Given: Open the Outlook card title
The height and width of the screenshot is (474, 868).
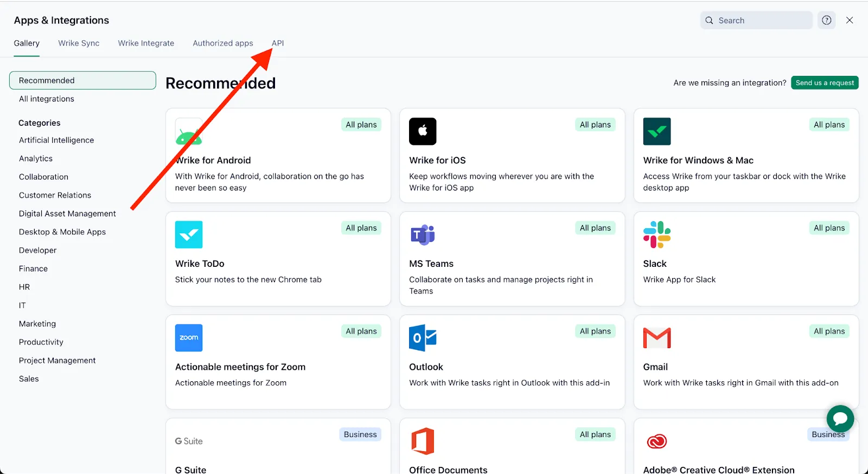Looking at the screenshot, I should pos(426,367).
